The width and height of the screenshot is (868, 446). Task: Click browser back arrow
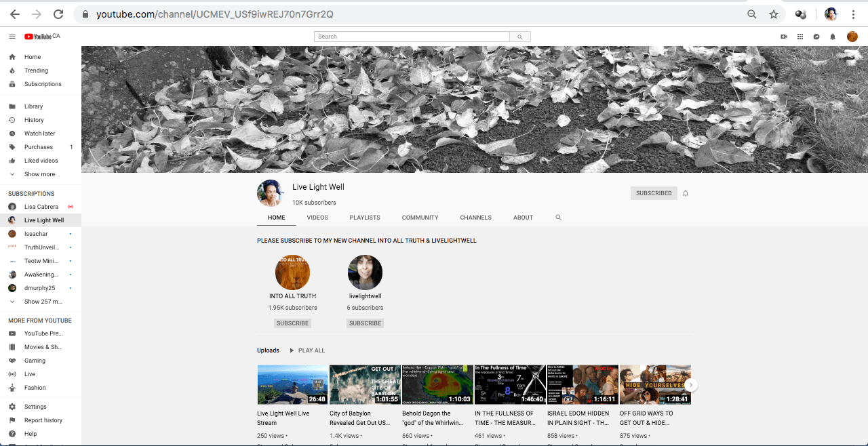pos(15,14)
